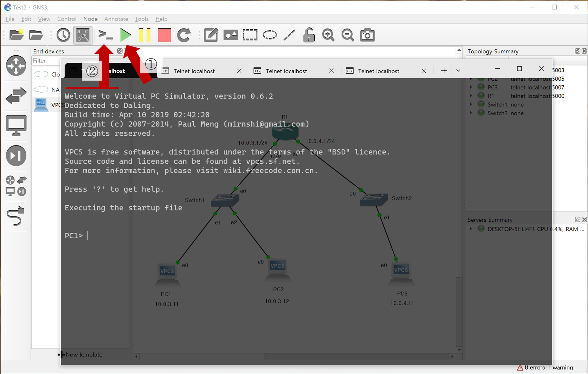Click the 8 errors 1 warning status

(545, 368)
